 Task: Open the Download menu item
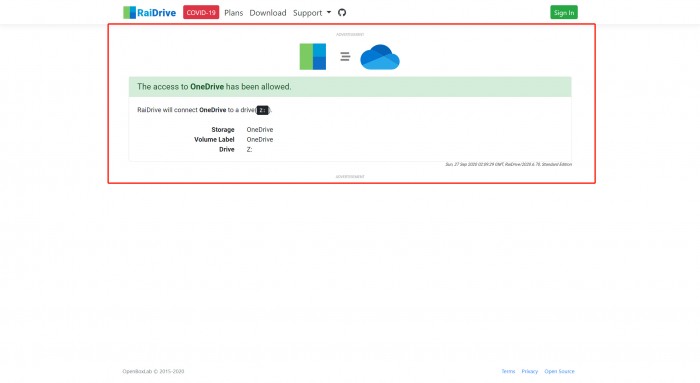click(x=268, y=12)
